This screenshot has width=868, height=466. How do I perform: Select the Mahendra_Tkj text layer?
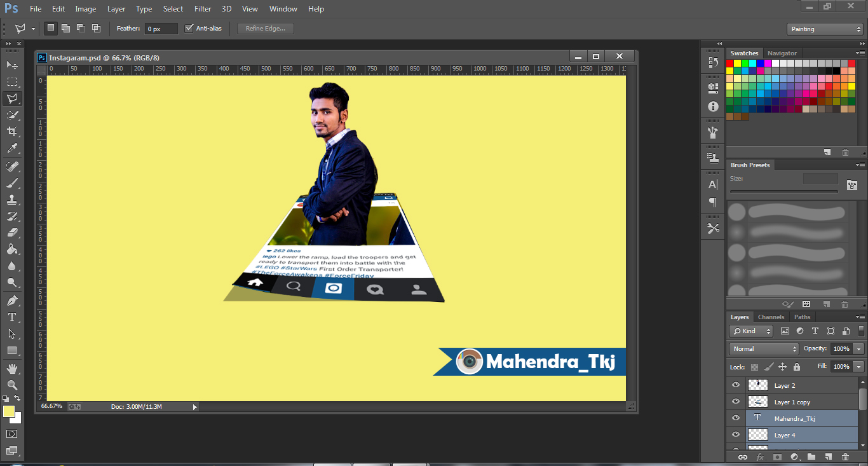(x=796, y=418)
